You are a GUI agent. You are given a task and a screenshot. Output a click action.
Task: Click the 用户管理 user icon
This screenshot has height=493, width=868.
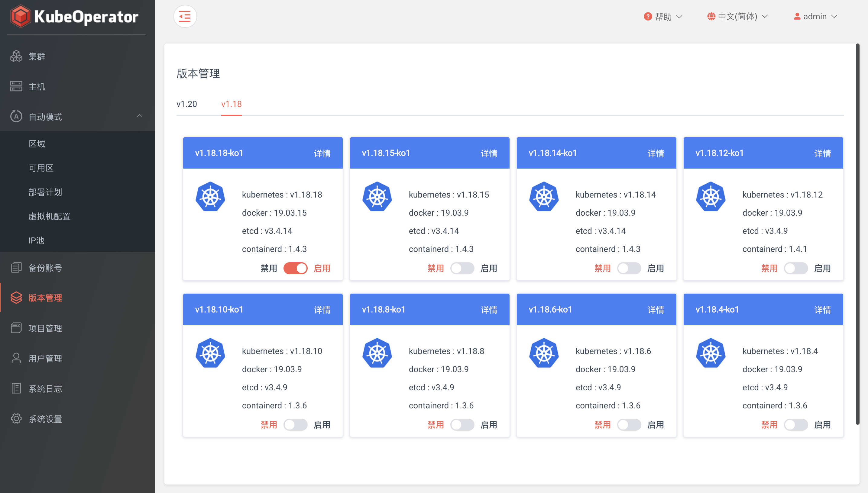pyautogui.click(x=16, y=358)
